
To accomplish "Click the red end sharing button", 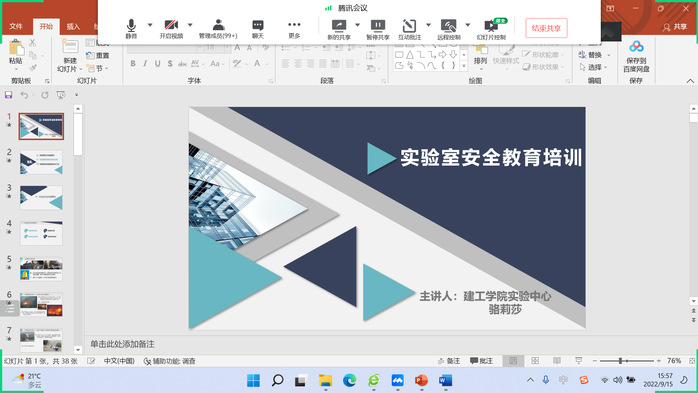I will (x=546, y=28).
